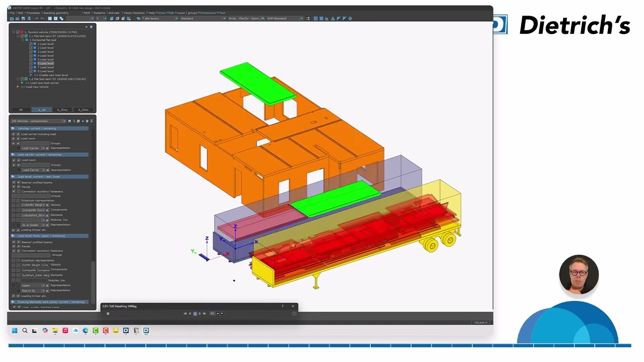Image resolution: width=644 pixels, height=362 pixels.
Task: Click '>> Load new load carrier'
Action: pyautogui.click(x=42, y=83)
